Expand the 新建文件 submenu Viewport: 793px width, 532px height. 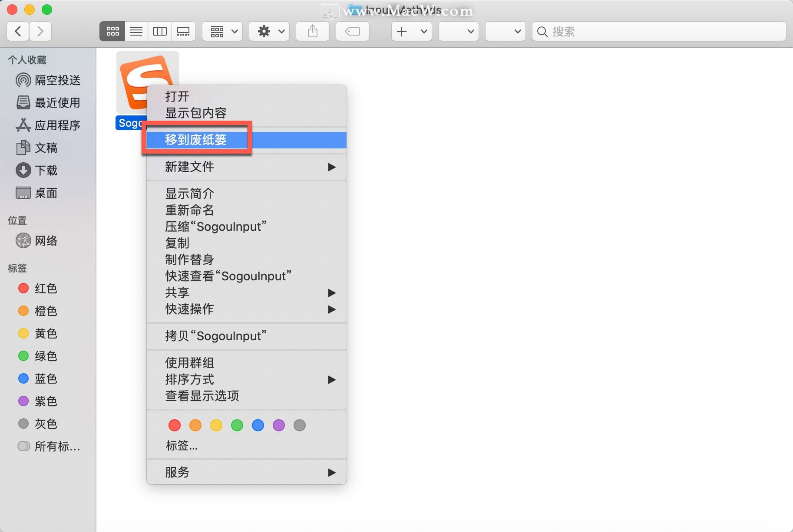coord(247,167)
